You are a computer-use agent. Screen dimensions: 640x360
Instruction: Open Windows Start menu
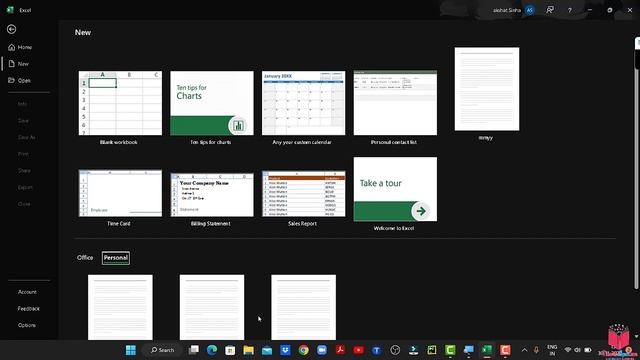(131, 350)
